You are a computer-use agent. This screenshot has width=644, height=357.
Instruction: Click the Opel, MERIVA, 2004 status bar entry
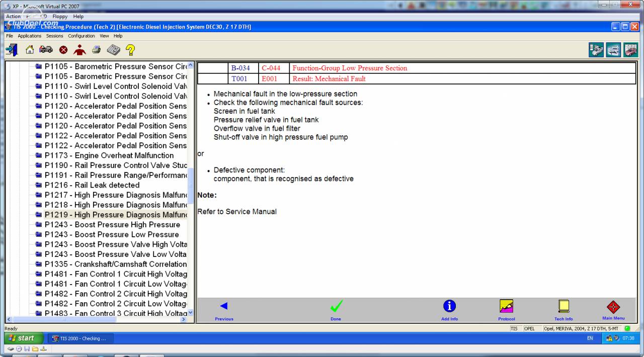[582, 328]
